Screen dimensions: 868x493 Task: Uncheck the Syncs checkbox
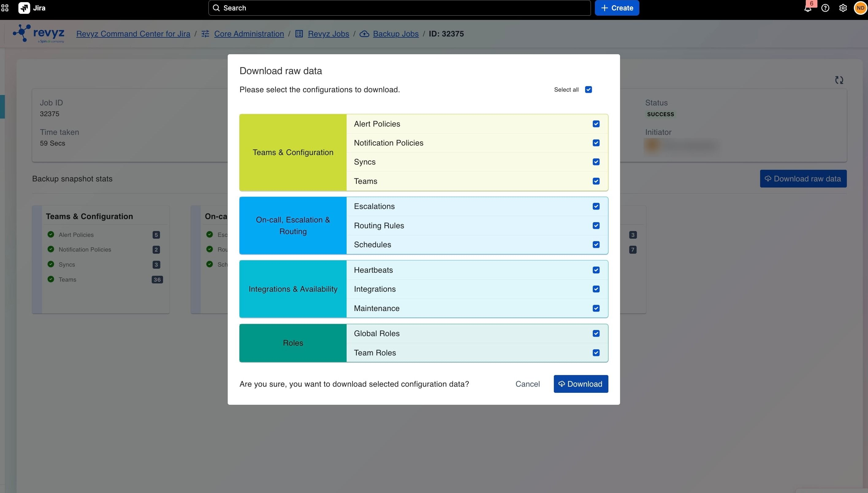(x=596, y=162)
